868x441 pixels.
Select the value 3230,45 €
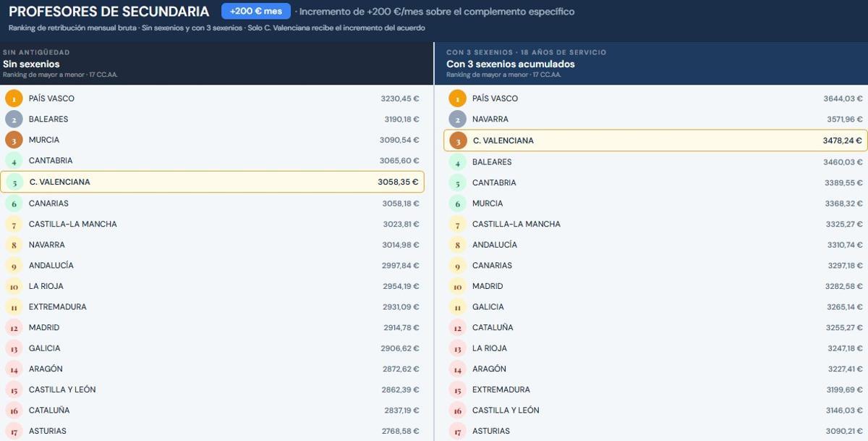(400, 98)
